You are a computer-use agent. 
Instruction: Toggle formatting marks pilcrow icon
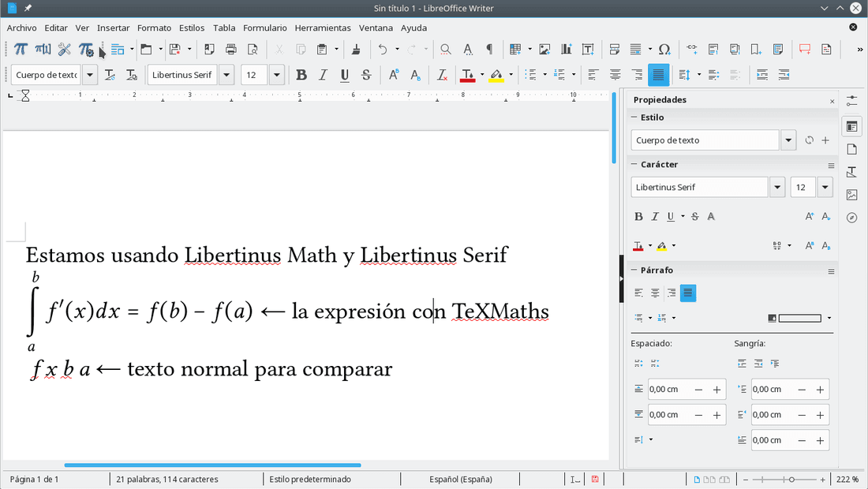coord(489,49)
